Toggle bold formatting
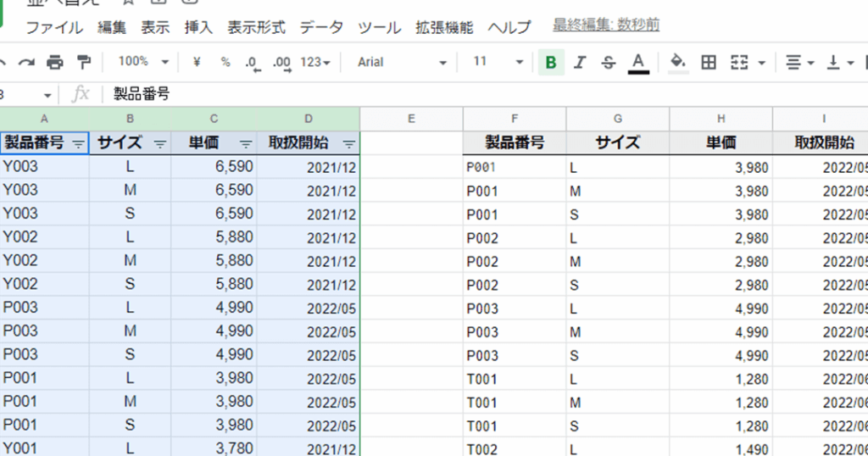 point(551,62)
